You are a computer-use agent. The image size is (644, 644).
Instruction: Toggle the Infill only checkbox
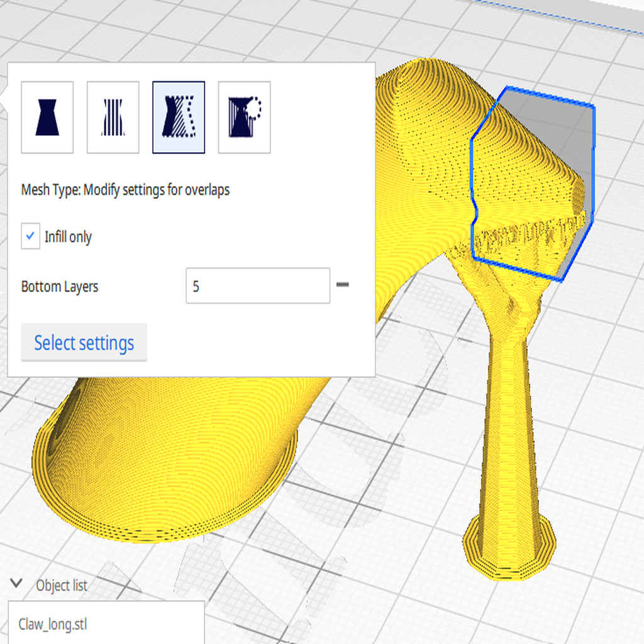30,236
